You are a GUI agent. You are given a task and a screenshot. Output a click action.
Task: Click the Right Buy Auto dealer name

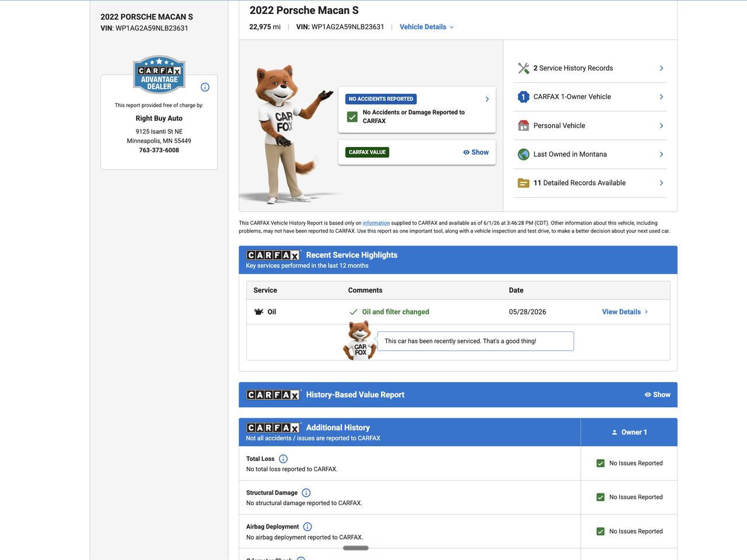click(159, 118)
